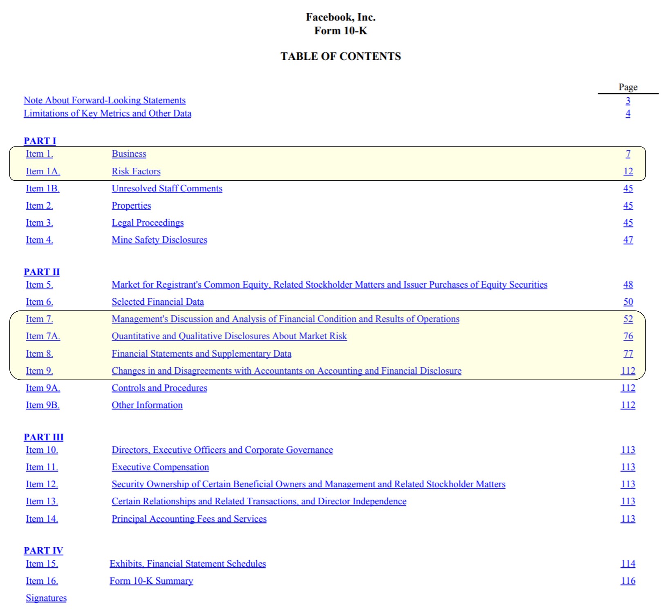Click the 'Item 15.' label link
Screen dimensions: 672x616
click(x=42, y=564)
